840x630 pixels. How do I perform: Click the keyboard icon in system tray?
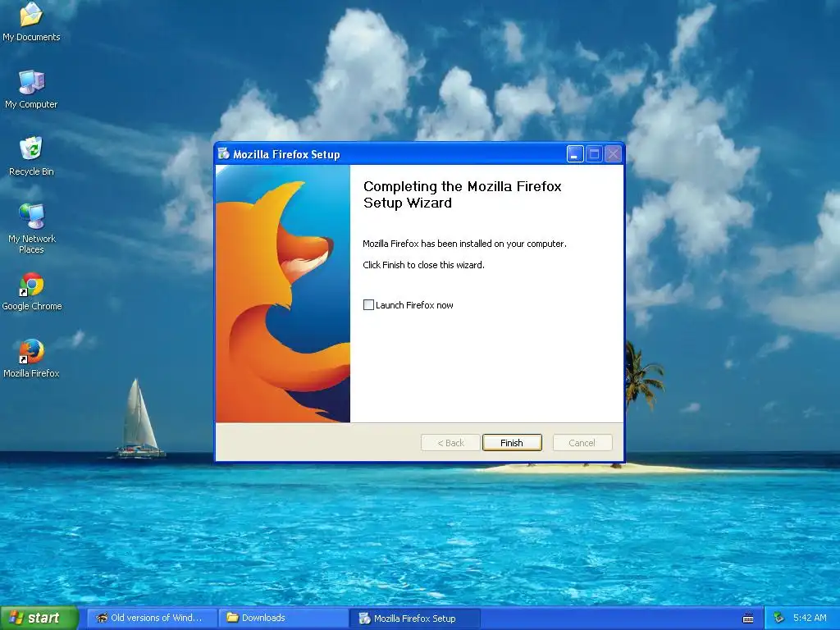point(748,619)
